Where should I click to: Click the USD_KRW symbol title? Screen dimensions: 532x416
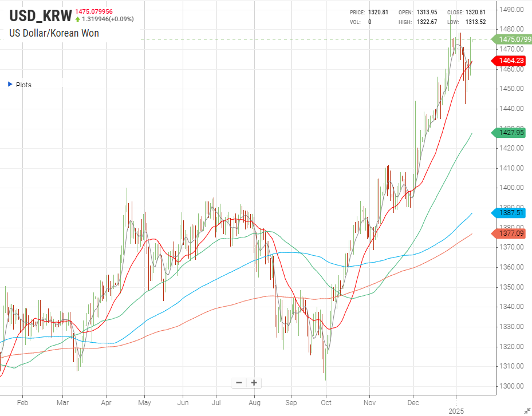click(40, 15)
